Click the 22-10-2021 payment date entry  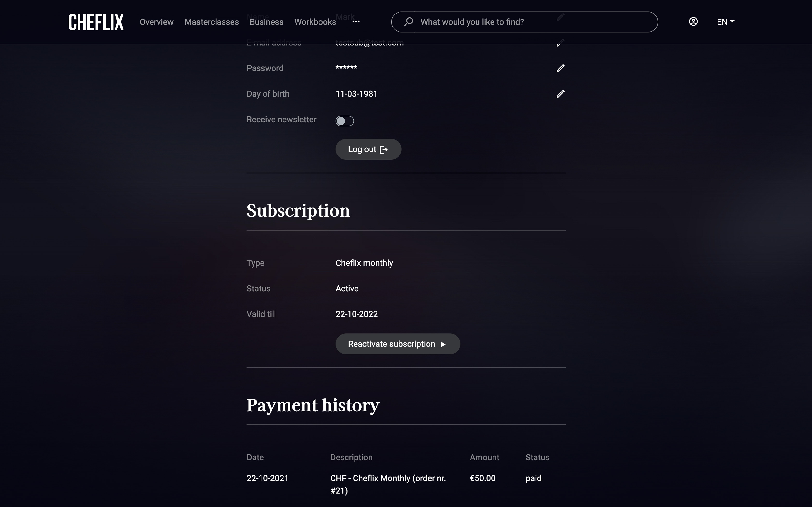pyautogui.click(x=268, y=478)
